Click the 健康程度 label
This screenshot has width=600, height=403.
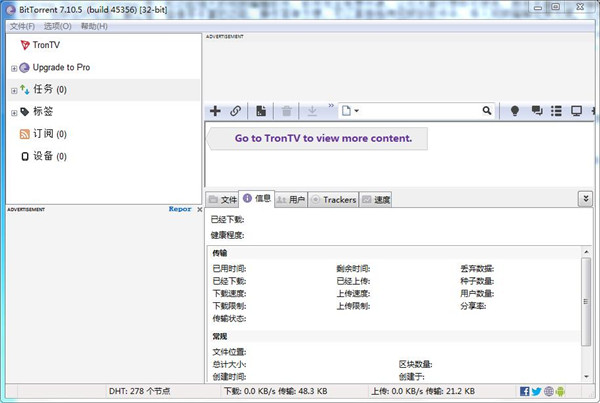(227, 235)
